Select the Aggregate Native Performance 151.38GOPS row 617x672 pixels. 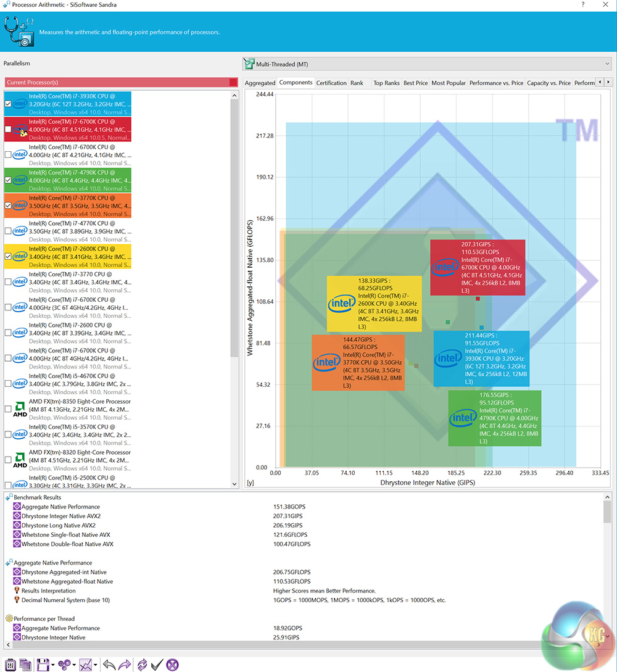coord(304,507)
